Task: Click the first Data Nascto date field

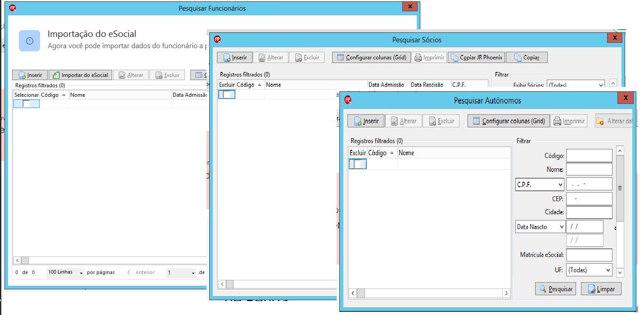Action: point(585,226)
